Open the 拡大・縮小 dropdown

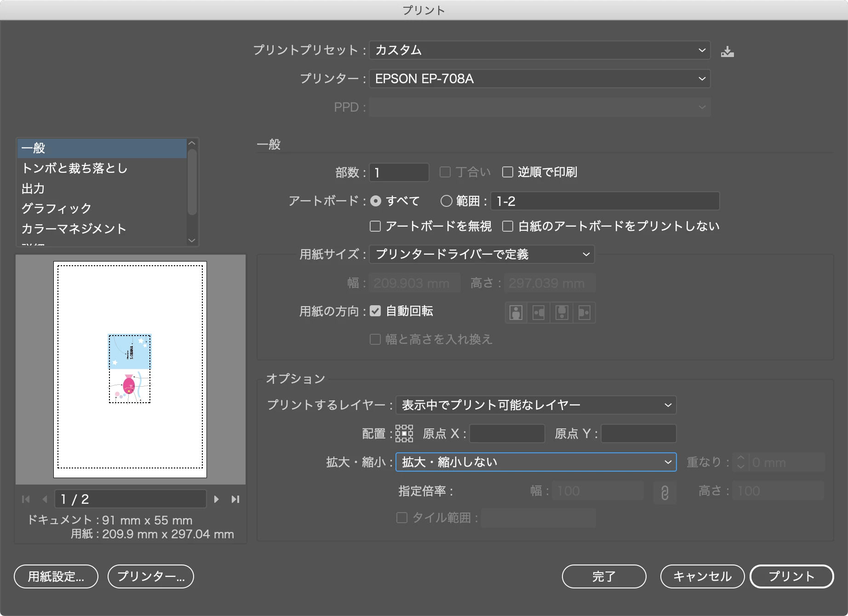pyautogui.click(x=536, y=462)
